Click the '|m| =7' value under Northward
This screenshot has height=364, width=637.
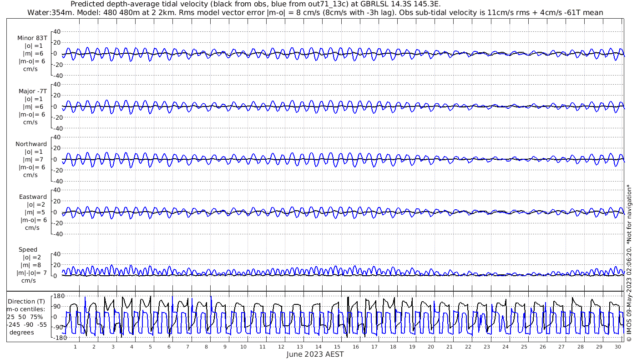[x=33, y=159]
